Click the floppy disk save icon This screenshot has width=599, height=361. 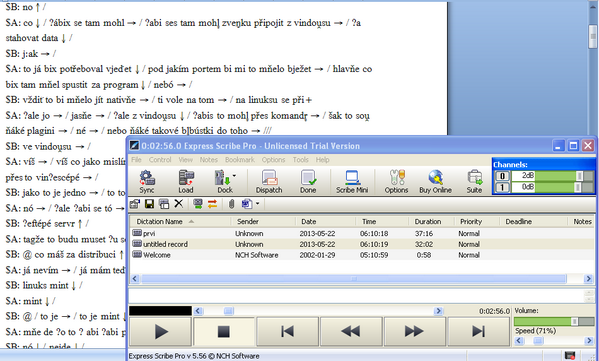[149, 204]
